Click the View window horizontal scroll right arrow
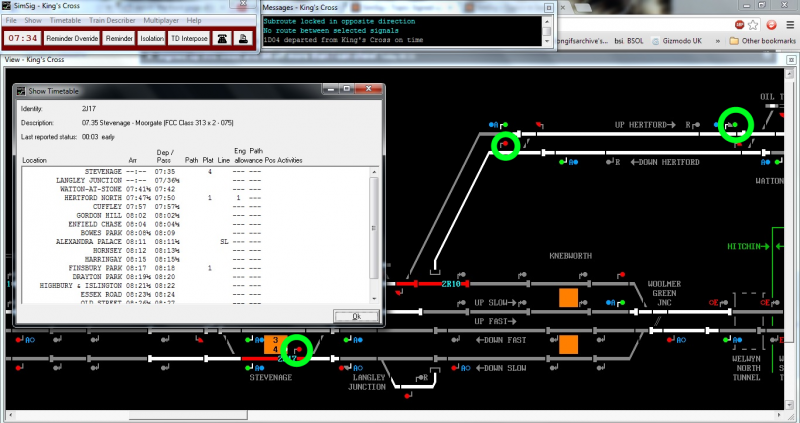The height and width of the screenshot is (423, 800). (x=781, y=415)
